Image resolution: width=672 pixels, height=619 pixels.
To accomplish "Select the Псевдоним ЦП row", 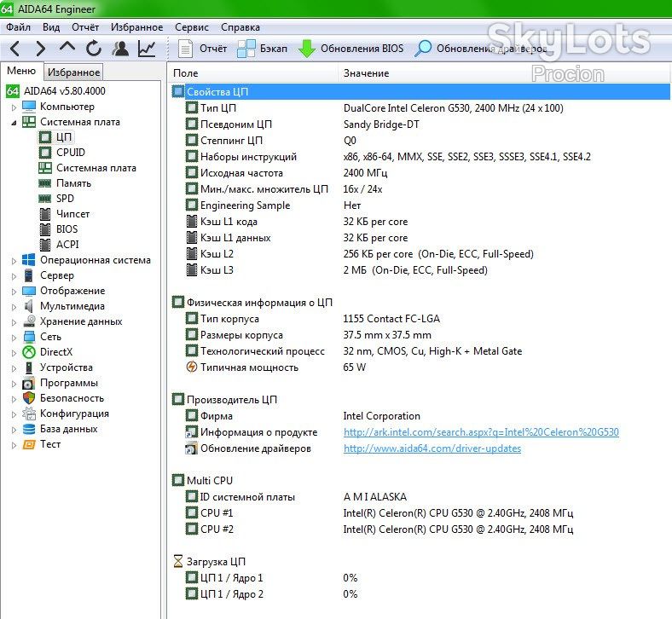I will (420, 124).
